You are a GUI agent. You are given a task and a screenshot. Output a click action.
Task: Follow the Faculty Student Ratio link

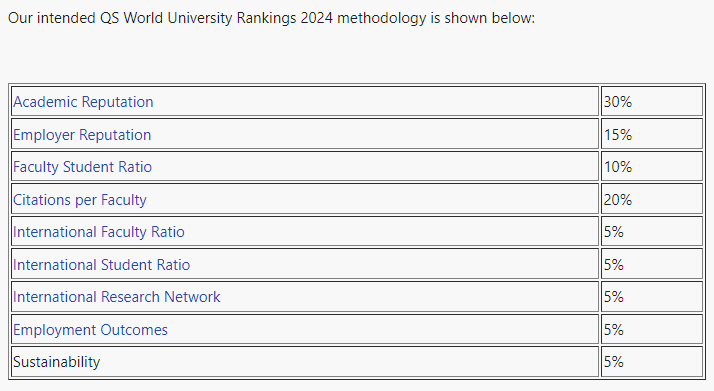click(x=82, y=167)
